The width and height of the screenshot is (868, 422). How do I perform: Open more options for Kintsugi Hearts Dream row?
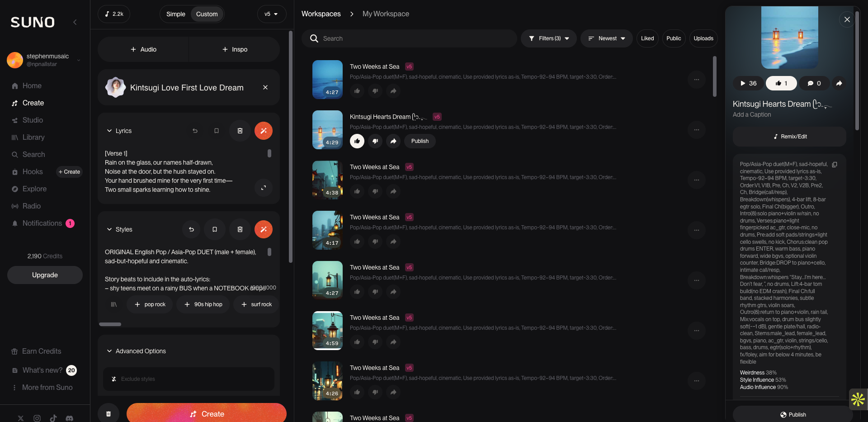click(697, 130)
